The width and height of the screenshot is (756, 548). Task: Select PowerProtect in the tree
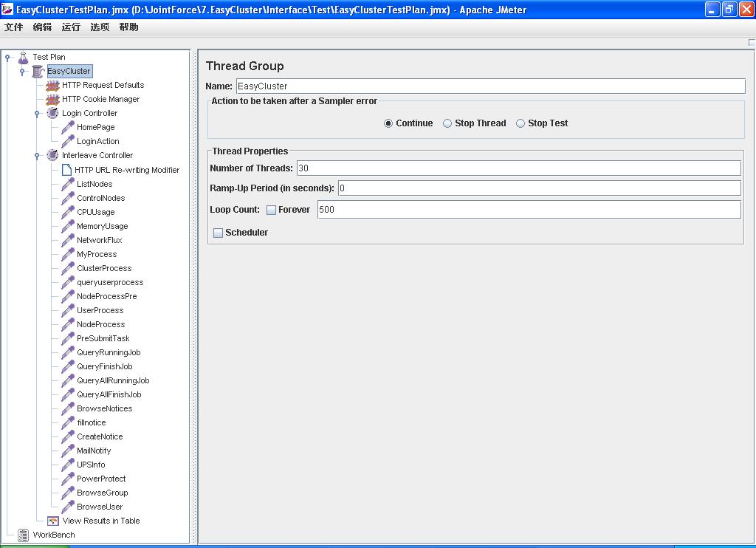pos(101,479)
